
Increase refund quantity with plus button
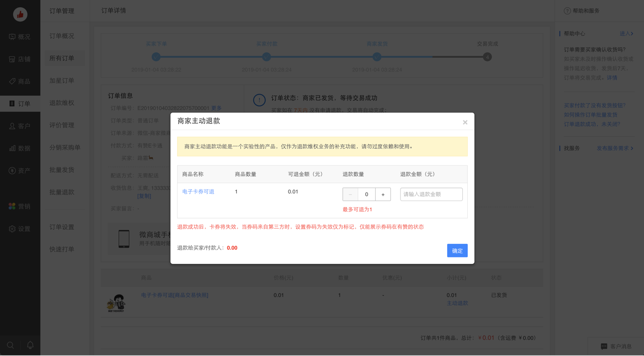point(383,195)
